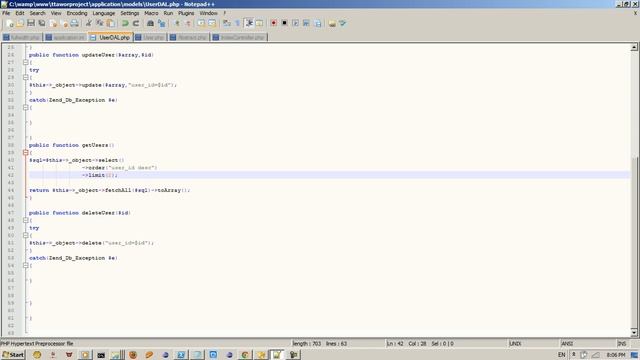Click the 'public function deleteUser($id)' line
640x360 pixels.
click(x=80, y=213)
